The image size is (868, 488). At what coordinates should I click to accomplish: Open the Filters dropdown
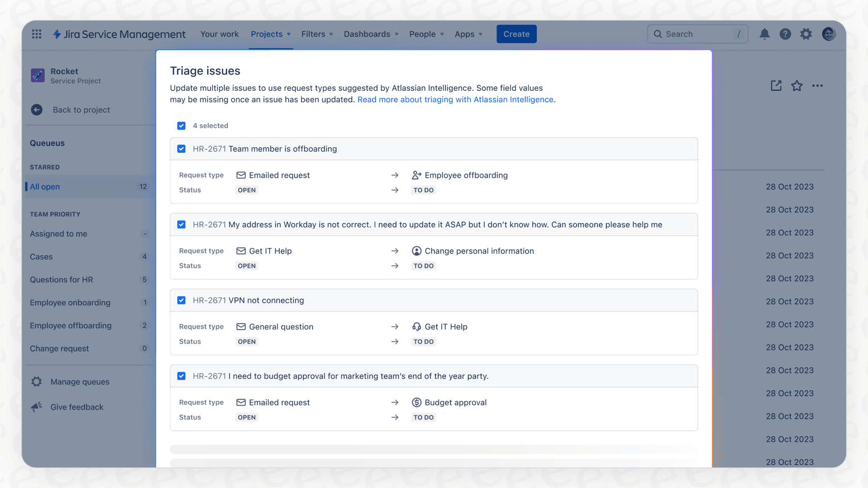click(x=317, y=34)
